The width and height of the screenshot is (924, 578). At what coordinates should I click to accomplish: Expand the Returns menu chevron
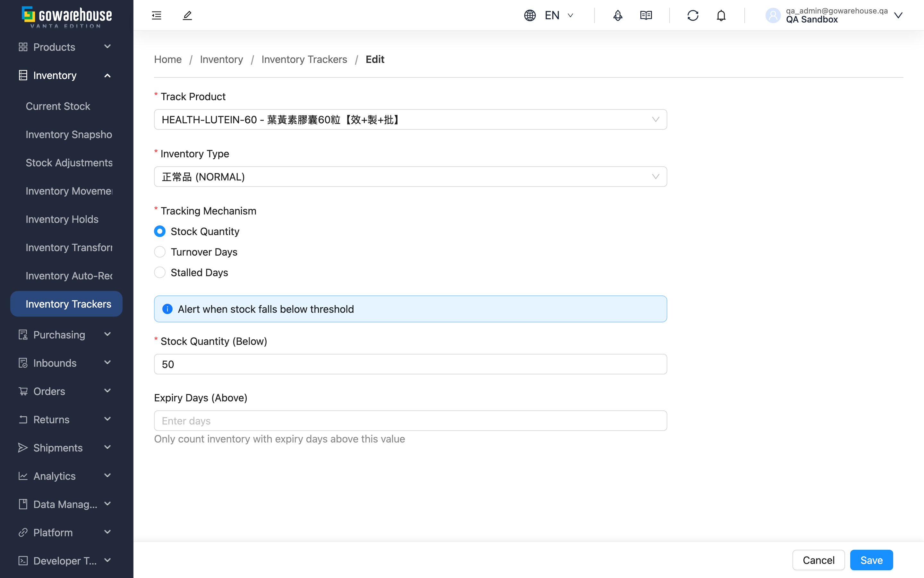(x=107, y=419)
